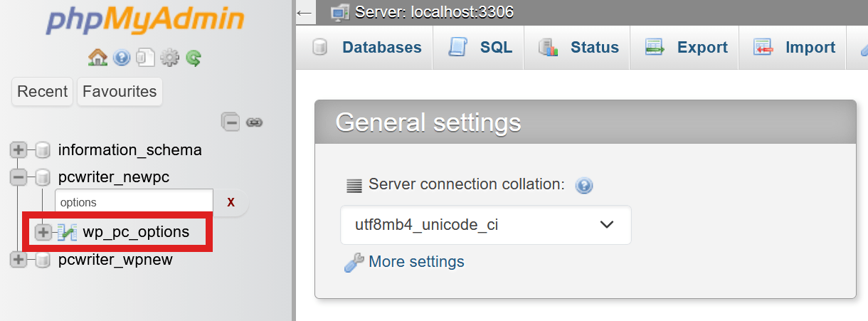Go to the Export tab

684,48
